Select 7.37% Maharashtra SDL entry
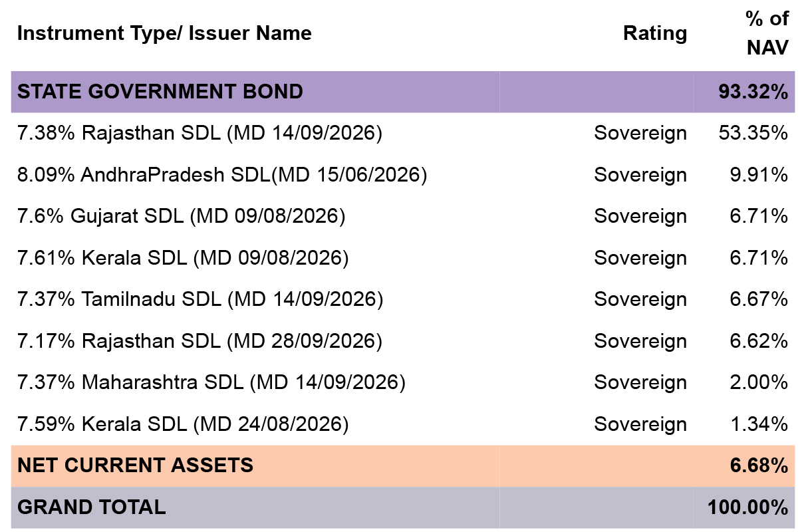This screenshot has width=804, height=532. [x=211, y=382]
